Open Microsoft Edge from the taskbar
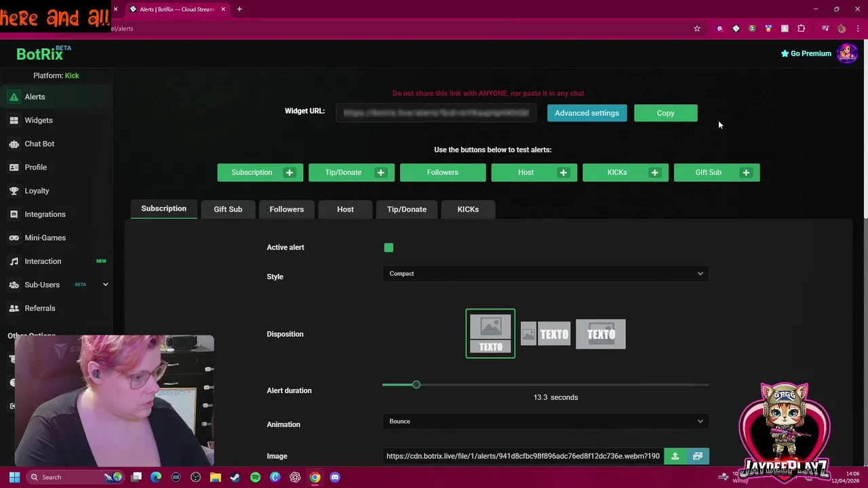The width and height of the screenshot is (868, 488). click(156, 477)
